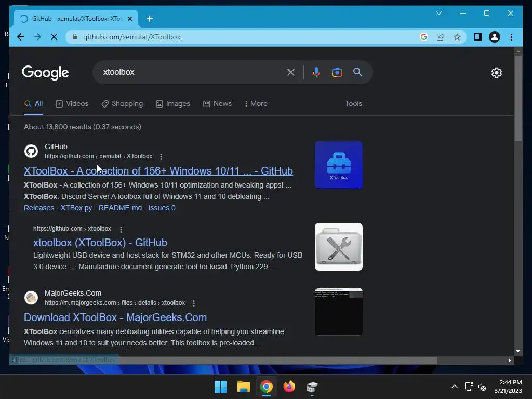The image size is (532, 399).
Task: Switch to the News tab
Action: pyautogui.click(x=217, y=104)
